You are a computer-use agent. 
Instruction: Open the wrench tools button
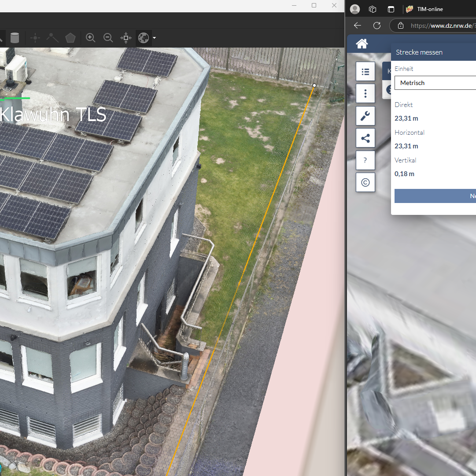(x=365, y=116)
